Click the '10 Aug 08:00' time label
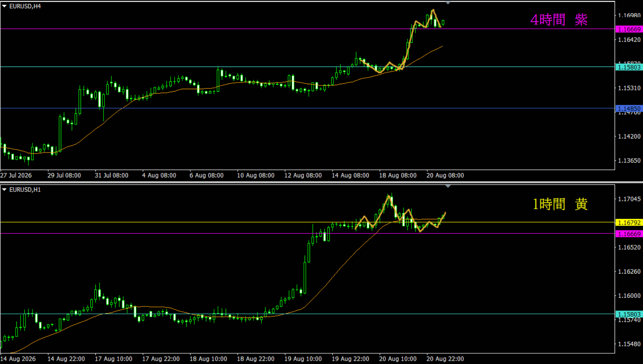 point(256,175)
